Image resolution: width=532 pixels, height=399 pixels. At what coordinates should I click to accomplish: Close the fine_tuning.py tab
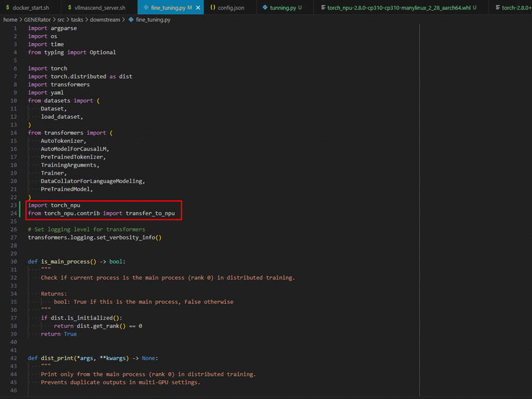pos(198,8)
